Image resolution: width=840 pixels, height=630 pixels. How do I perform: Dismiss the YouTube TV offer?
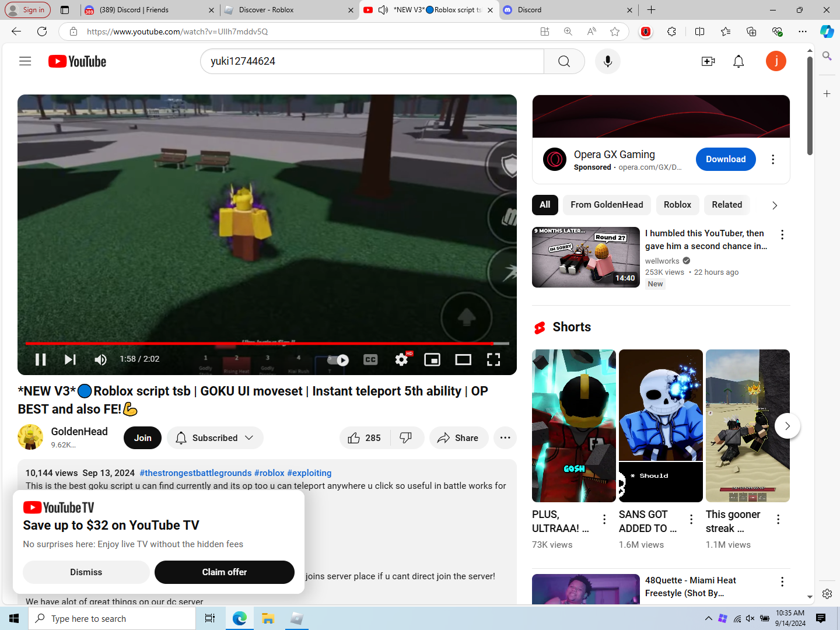[x=86, y=572]
